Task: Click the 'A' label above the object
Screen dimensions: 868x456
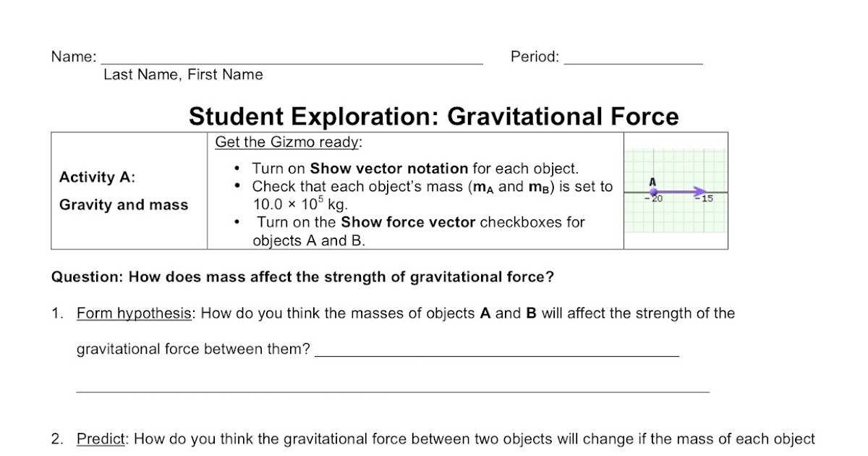Action: (x=652, y=182)
